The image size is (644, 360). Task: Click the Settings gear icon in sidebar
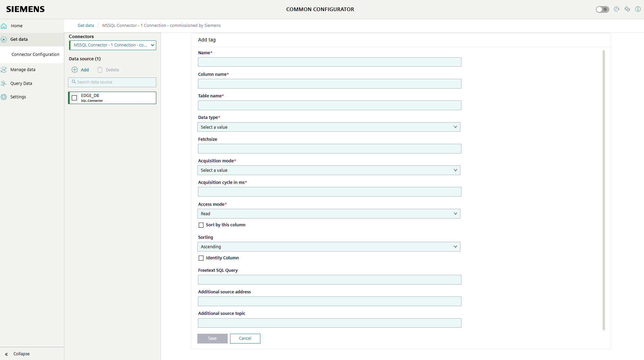(4, 97)
